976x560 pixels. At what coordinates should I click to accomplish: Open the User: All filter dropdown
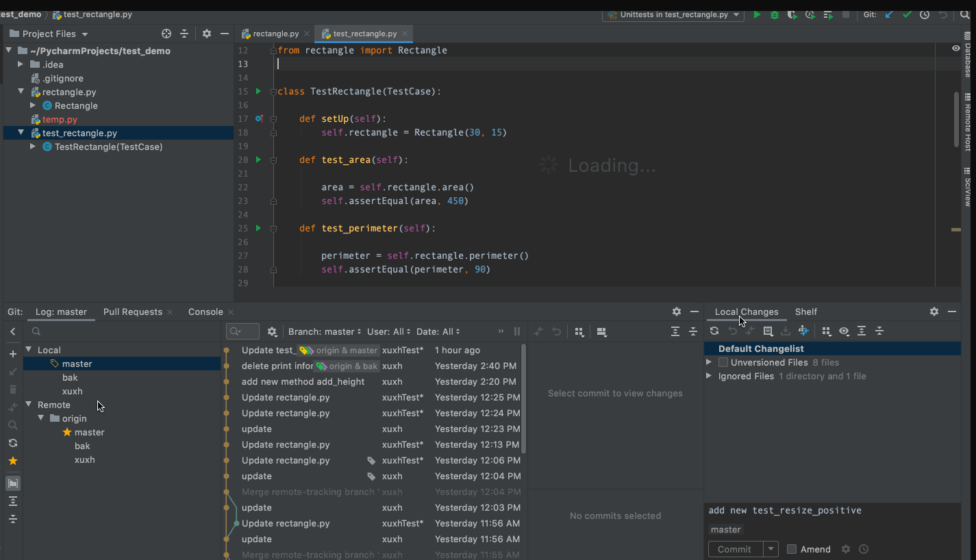(x=389, y=331)
